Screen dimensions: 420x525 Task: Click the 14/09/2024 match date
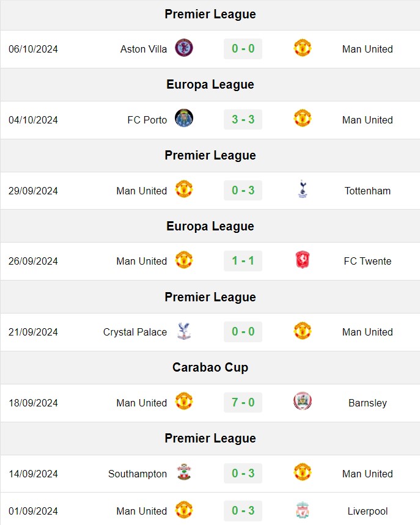33,474
